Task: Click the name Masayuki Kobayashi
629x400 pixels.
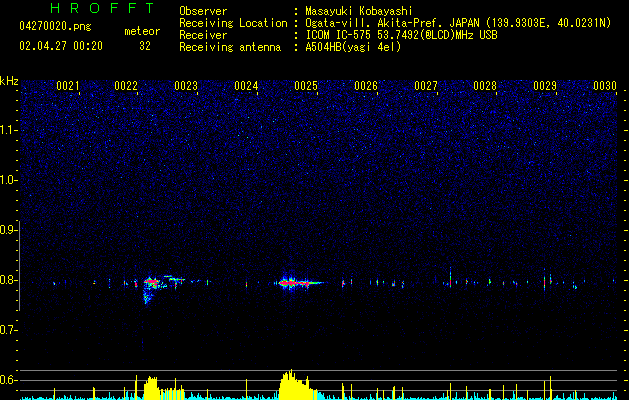Action: point(359,11)
